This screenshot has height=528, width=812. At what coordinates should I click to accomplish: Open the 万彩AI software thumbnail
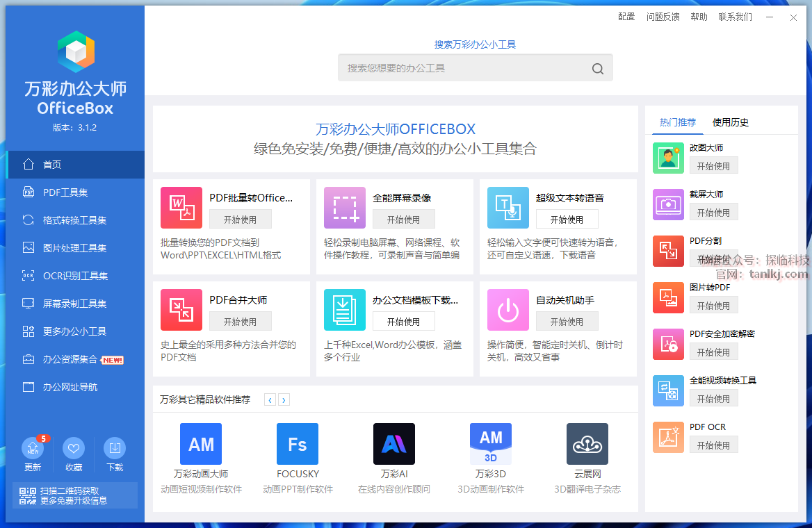[x=394, y=444]
